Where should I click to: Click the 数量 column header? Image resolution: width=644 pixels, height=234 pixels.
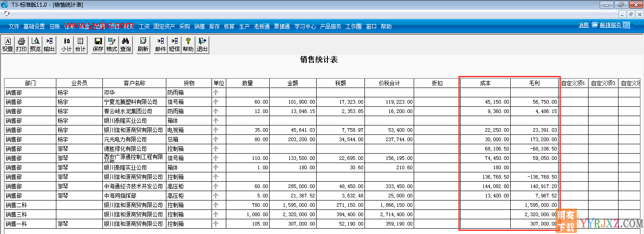[248, 83]
